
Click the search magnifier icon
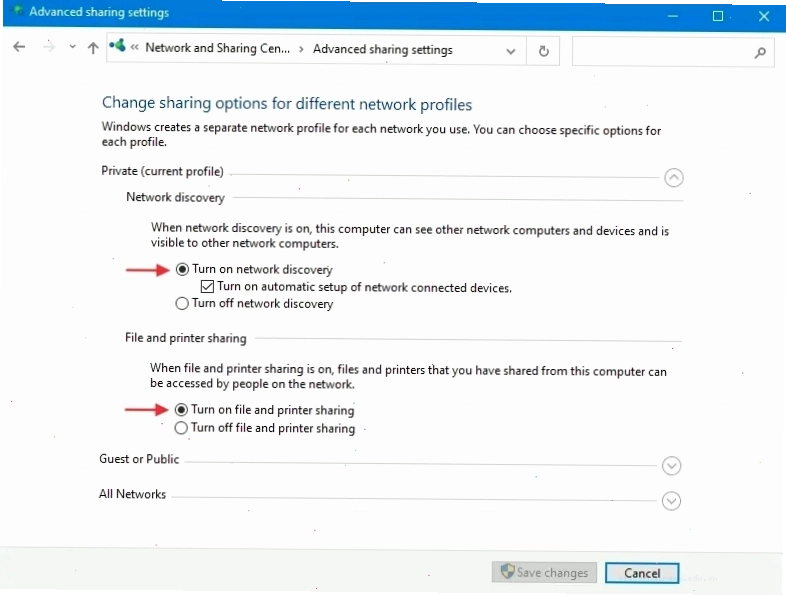point(760,52)
